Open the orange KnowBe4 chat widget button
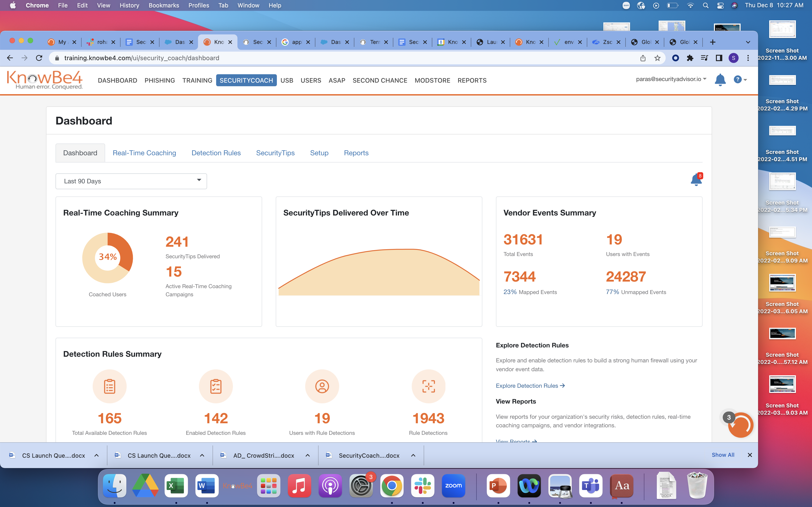Image resolution: width=812 pixels, height=507 pixels. (741, 425)
